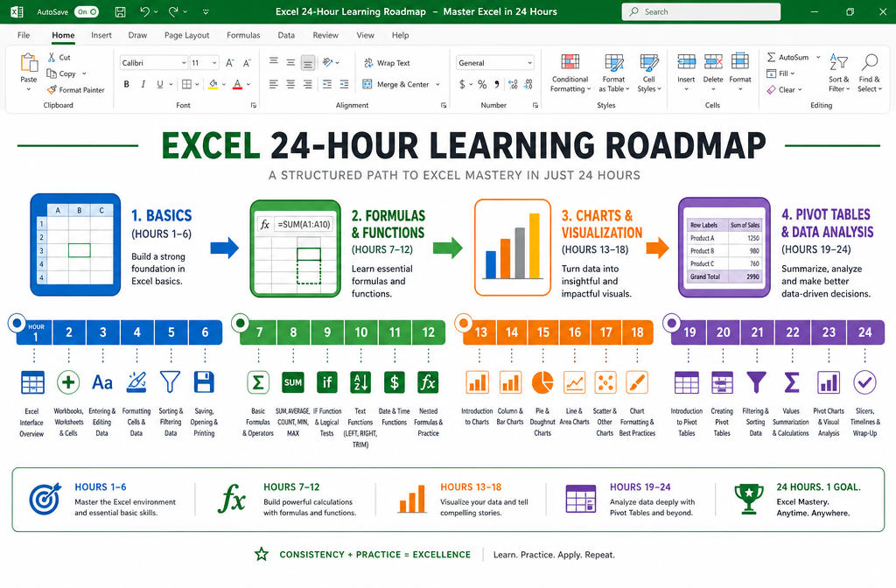
Task: Click the Hour 13 timeline box
Action: (x=480, y=332)
